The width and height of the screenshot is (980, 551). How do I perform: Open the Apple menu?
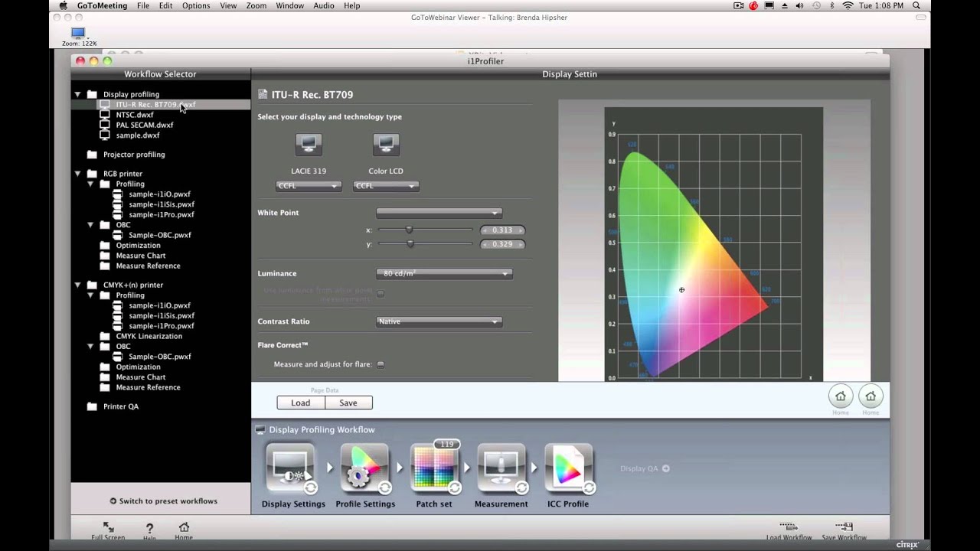coord(63,5)
